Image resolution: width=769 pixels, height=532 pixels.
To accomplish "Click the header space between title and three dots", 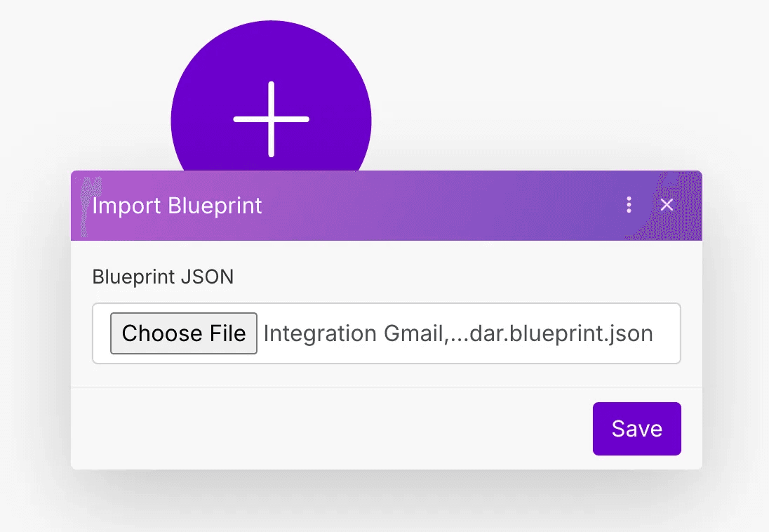I will point(442,206).
